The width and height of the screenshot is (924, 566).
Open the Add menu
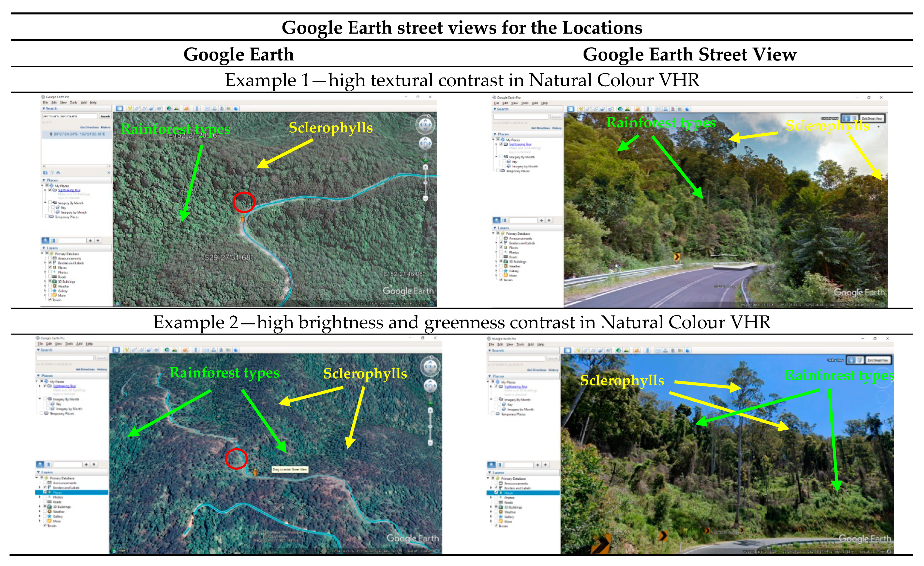[84, 102]
